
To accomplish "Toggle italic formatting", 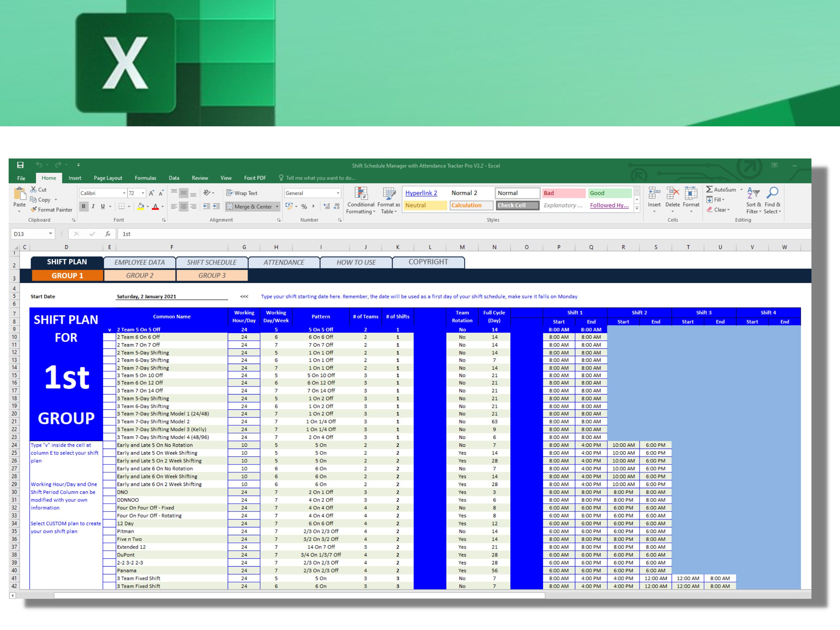I will (93, 206).
